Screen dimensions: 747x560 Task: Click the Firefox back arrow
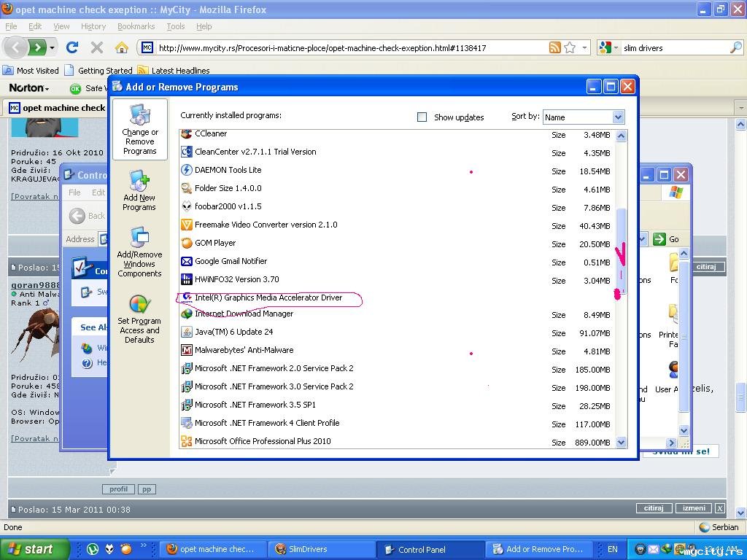[15, 47]
